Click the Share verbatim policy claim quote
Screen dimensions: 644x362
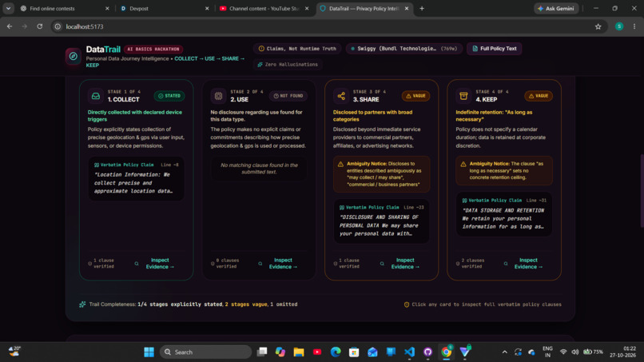379,225
